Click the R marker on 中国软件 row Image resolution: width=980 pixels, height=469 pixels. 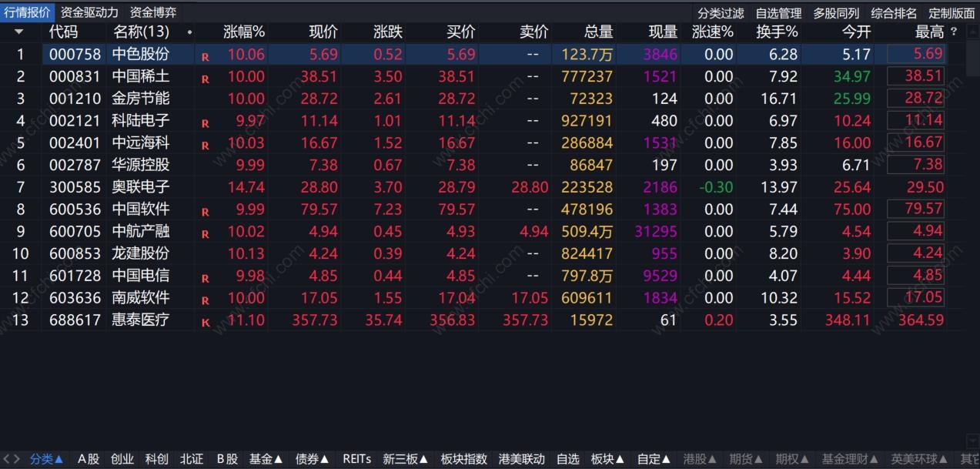point(206,212)
